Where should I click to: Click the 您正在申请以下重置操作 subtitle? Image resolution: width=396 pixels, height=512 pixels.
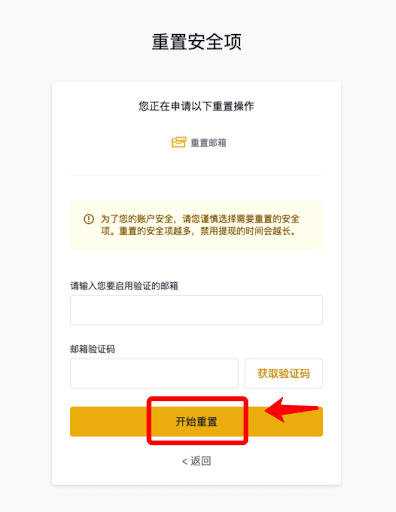196,106
